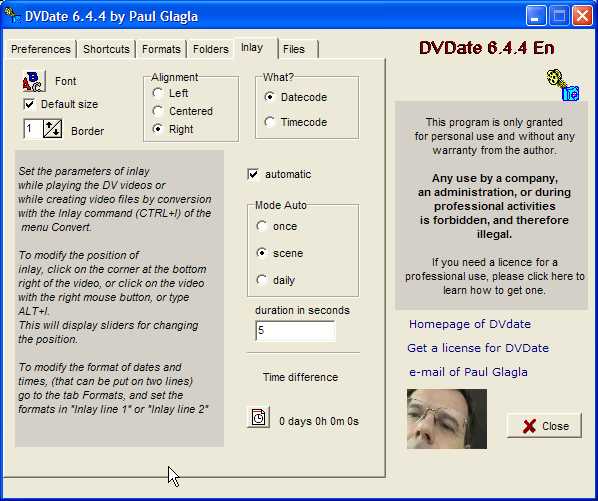Disable the automatic checkbox
The image size is (598, 501).
[x=253, y=174]
